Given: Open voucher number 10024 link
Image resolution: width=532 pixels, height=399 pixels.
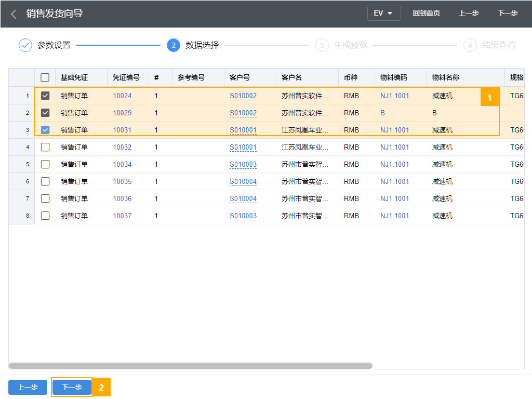Looking at the screenshot, I should coord(122,96).
